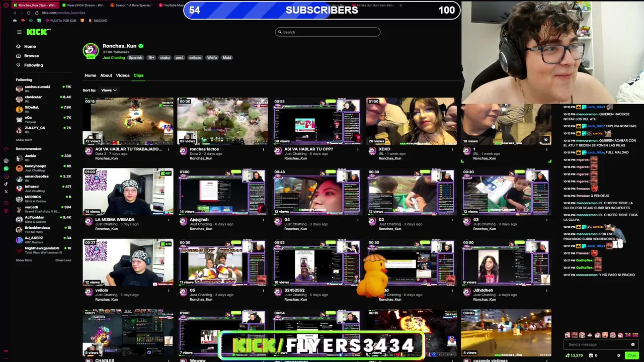Click the exitoso tag
Viewport: 644px width, 362px height.
coord(195,58)
